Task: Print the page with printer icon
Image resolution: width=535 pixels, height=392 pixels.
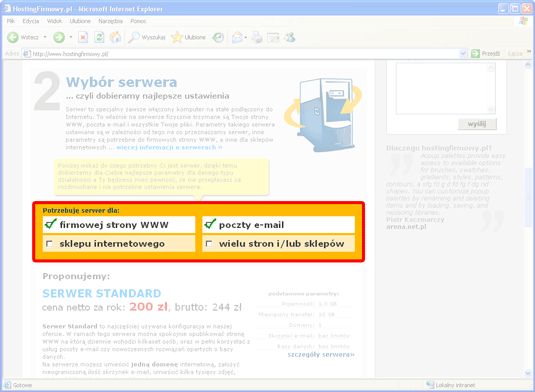Action: pos(257,37)
